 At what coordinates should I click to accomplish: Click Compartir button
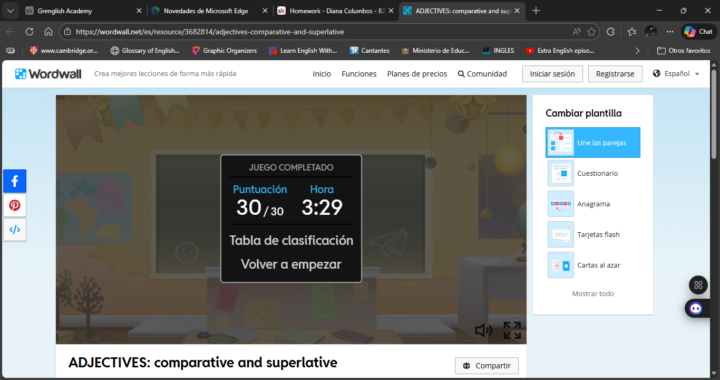pos(487,366)
